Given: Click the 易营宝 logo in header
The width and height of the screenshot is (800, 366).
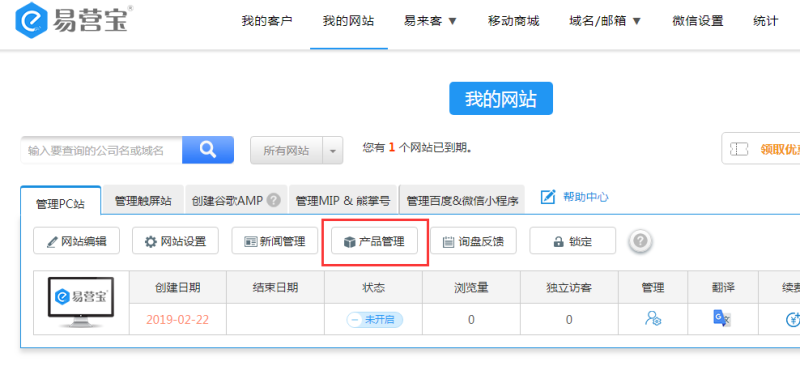Looking at the screenshot, I should point(74,20).
